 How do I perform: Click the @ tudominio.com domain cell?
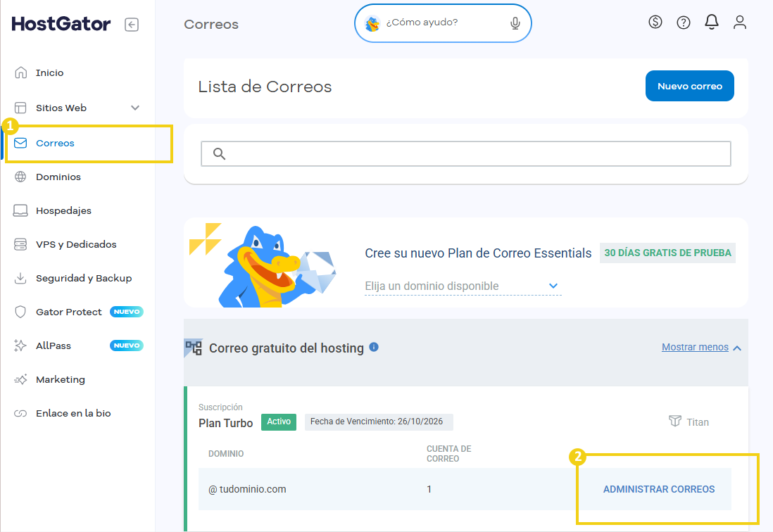[248, 489]
